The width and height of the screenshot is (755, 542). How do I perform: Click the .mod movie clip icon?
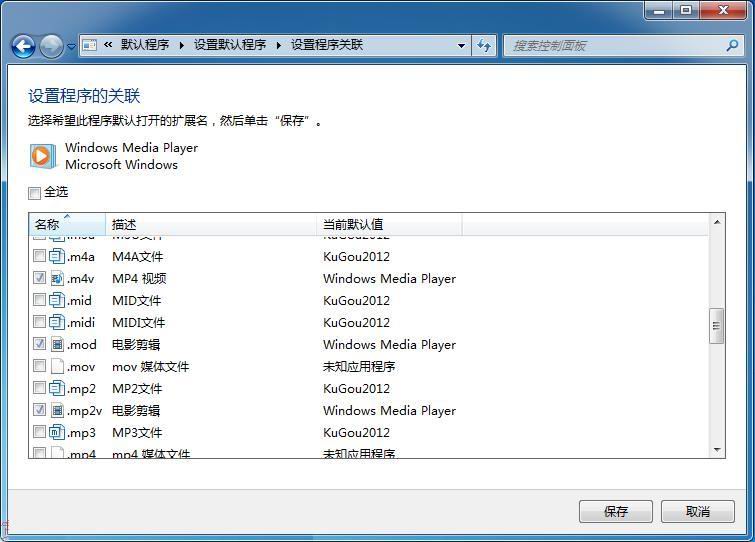[x=57, y=345]
